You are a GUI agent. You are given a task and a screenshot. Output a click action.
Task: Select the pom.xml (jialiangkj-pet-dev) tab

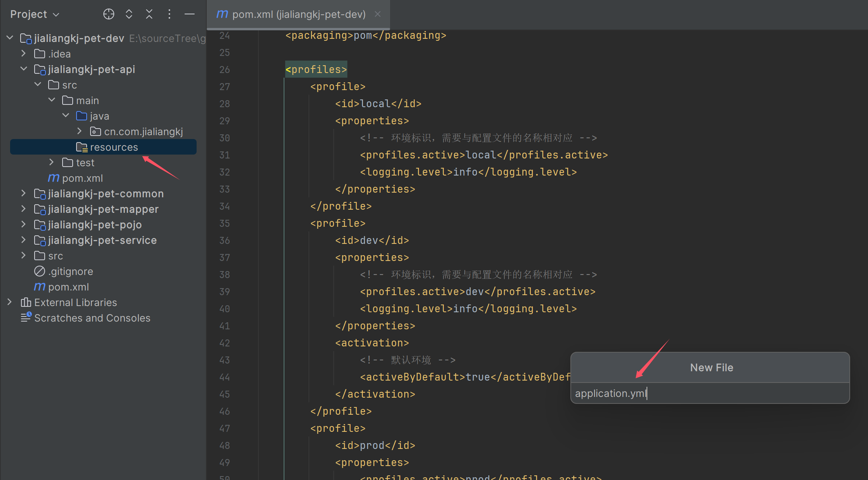(298, 14)
